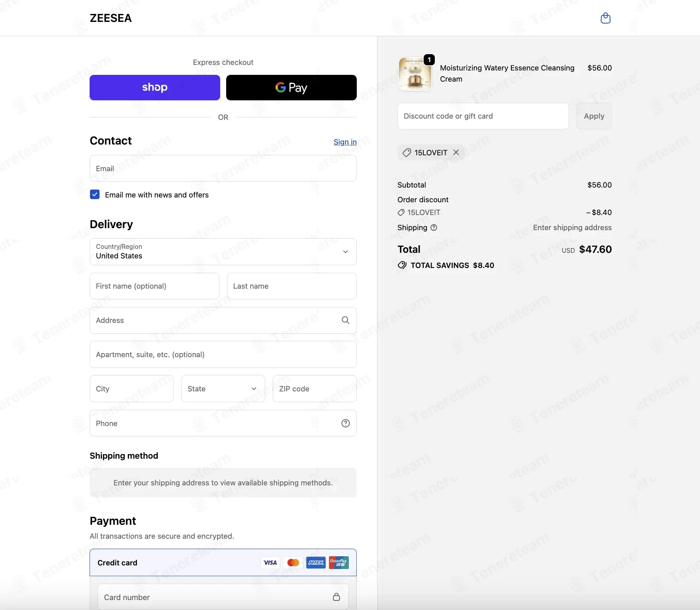This screenshot has width=700, height=610.
Task: Click the card number lock icon
Action: (x=336, y=597)
